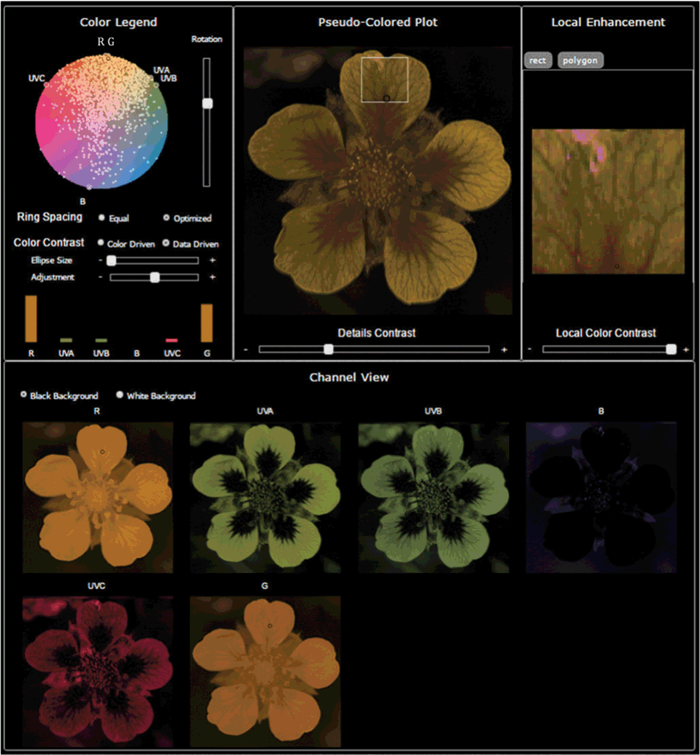
Task: Click the vertical Rotation slider handle
Action: (208, 104)
